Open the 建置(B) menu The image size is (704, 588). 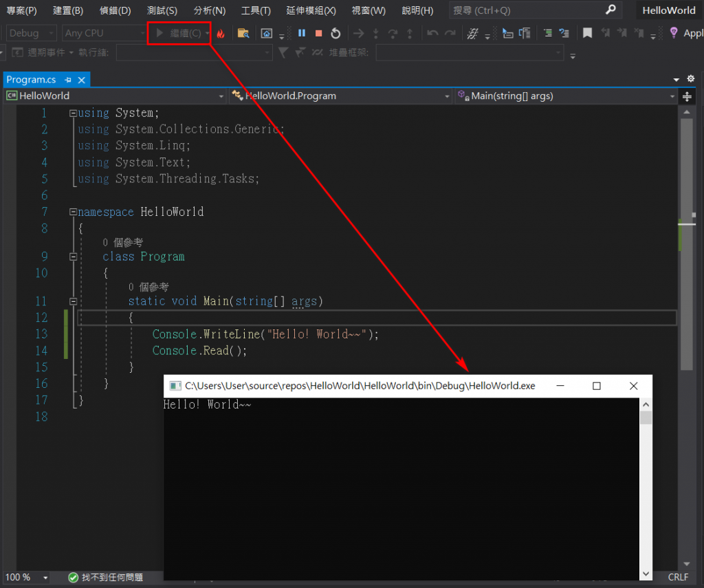point(68,10)
